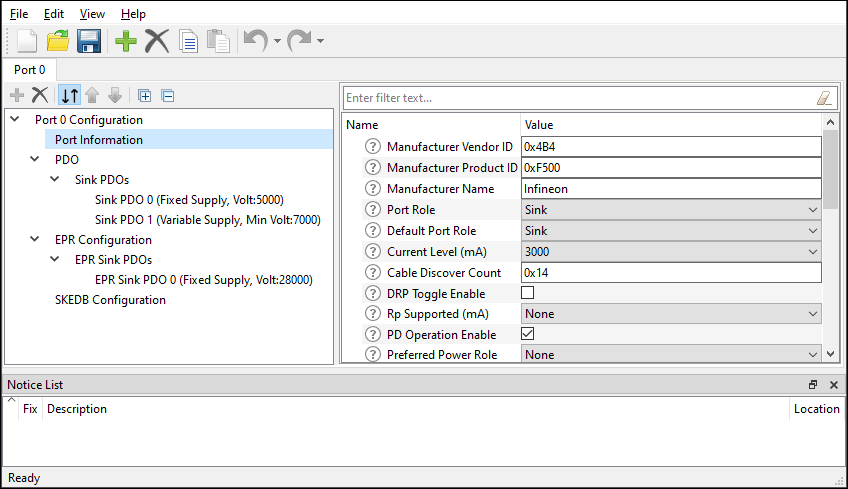Open the File menu
Image resolution: width=848 pixels, height=489 pixels.
point(19,14)
